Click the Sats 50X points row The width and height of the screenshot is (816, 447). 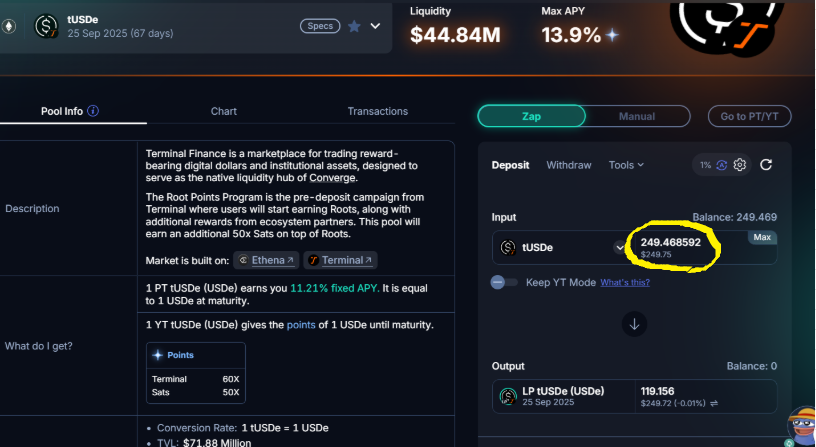click(196, 392)
